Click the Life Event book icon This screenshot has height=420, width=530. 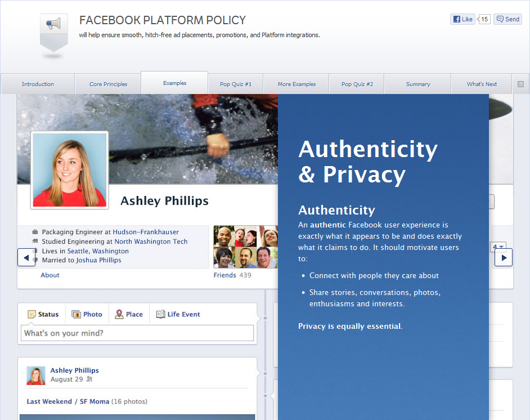[160, 314]
